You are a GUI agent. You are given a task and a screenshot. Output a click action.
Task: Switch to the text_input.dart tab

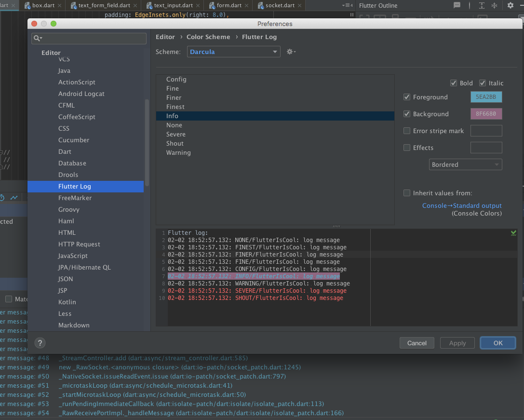(x=174, y=5)
